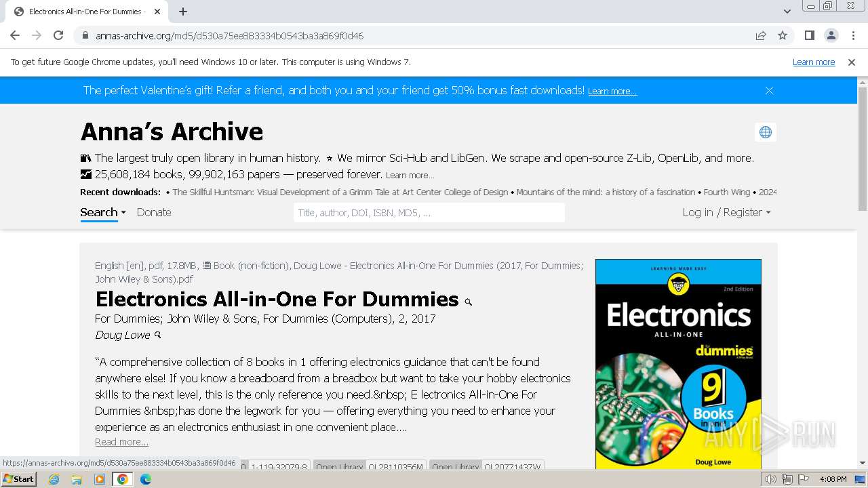
Task: Open Mountains of the mind recent download
Action: click(x=606, y=192)
